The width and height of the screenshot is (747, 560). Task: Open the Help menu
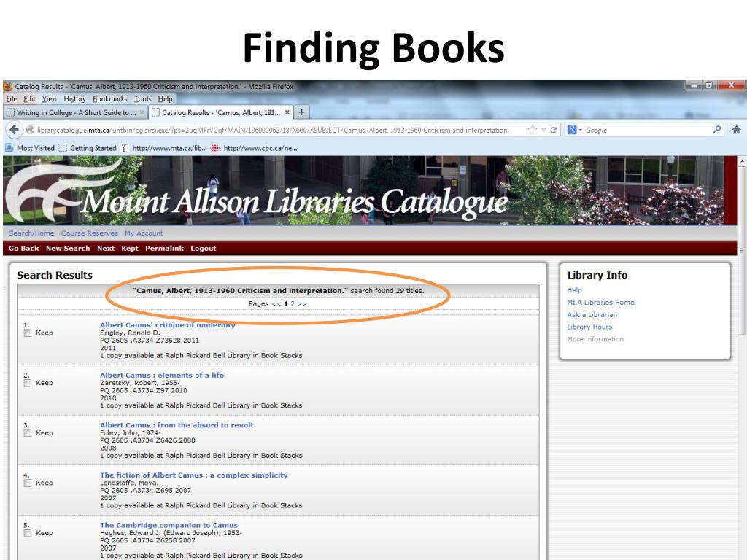pyautogui.click(x=166, y=99)
